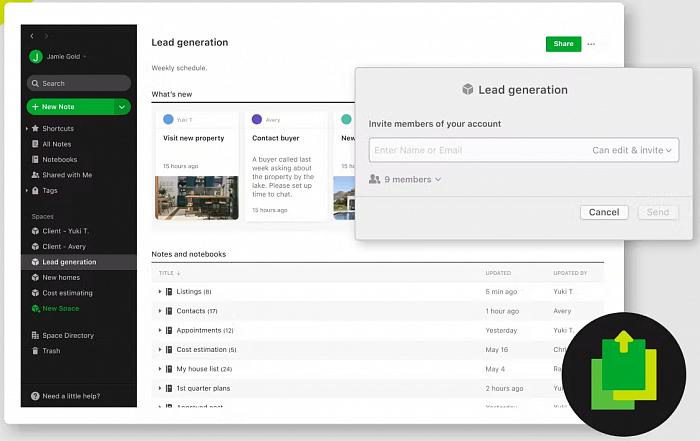Sort by TITLE column header
Viewport: 700px width, 441px height.
pyautogui.click(x=169, y=273)
